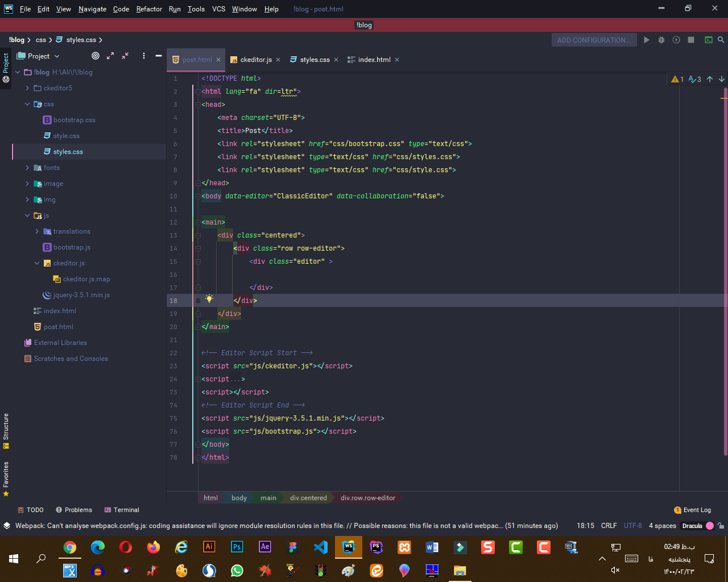Switch to the styles.css tab
Image resolution: width=728 pixels, height=582 pixels.
pyautogui.click(x=315, y=60)
